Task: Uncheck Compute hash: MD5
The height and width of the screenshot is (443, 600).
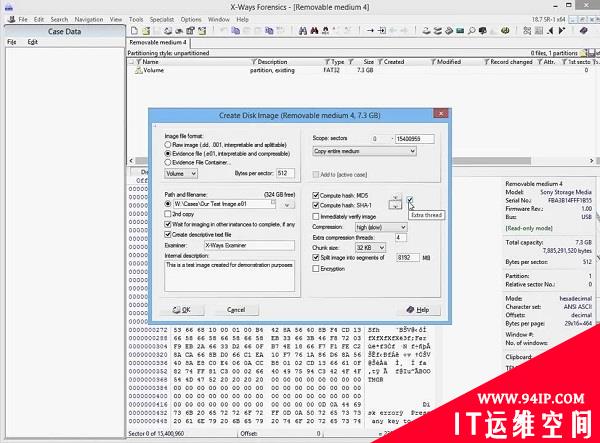Action: pos(316,195)
